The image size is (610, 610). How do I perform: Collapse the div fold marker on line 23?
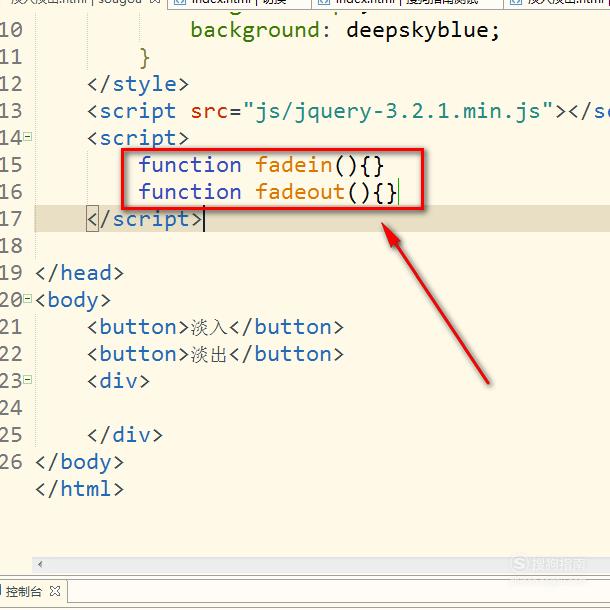27,380
